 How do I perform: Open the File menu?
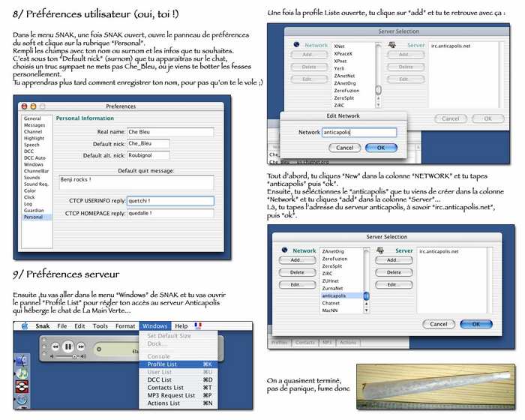pos(62,326)
